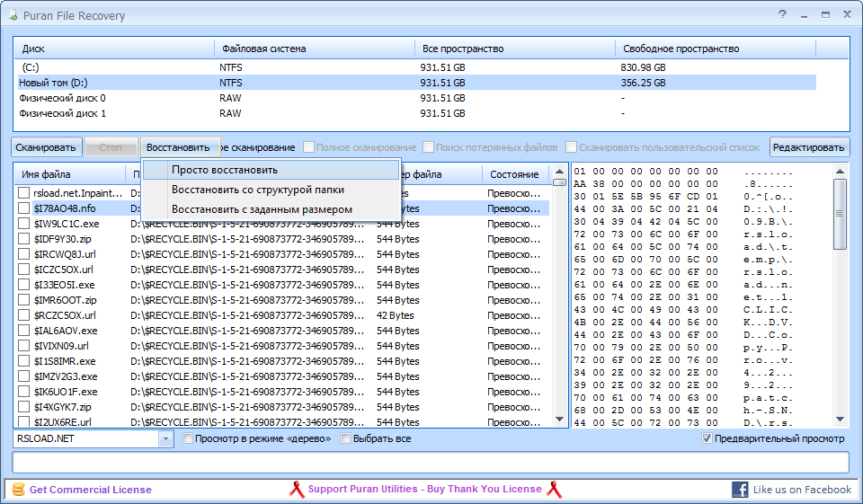The height and width of the screenshot is (504, 863).
Task: Select the $ICZC5OX.url file row
Action: (282, 270)
